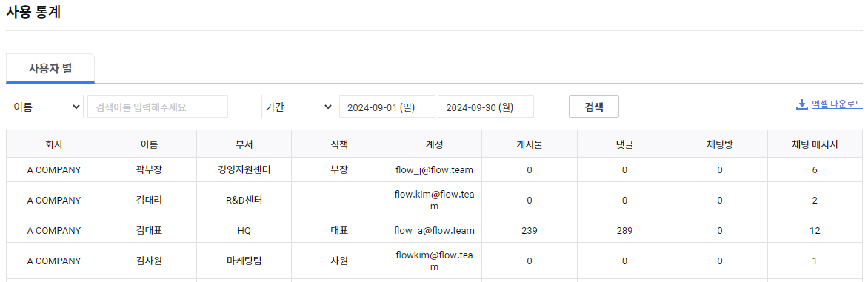Expand the 기간 period dropdown
Viewport: 868px width, 282px height.
[298, 107]
